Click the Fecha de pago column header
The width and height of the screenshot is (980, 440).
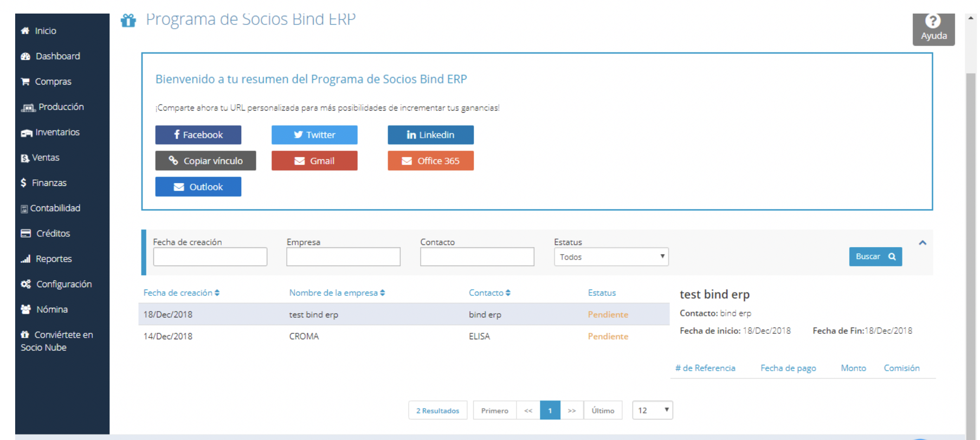click(788, 368)
